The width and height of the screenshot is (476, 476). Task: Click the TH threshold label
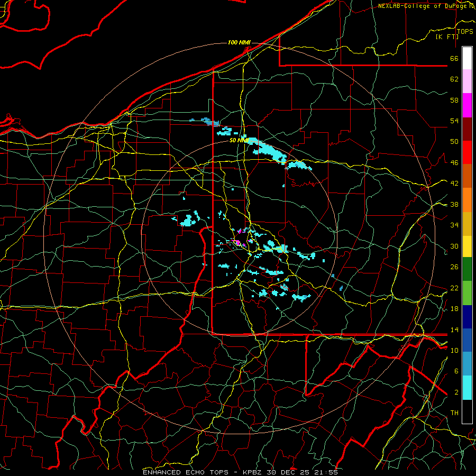[x=454, y=413]
